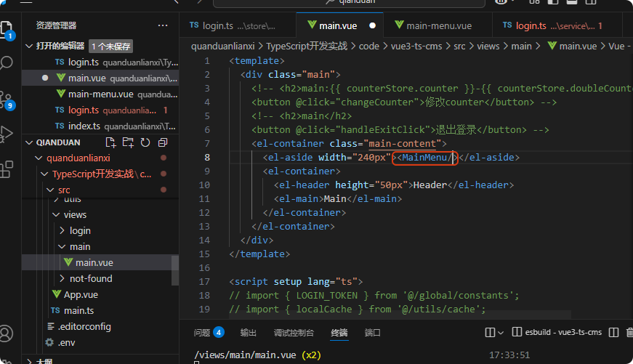This screenshot has width=633, height=364.
Task: Expand the outline section at explorer bottom
Action: 29,361
